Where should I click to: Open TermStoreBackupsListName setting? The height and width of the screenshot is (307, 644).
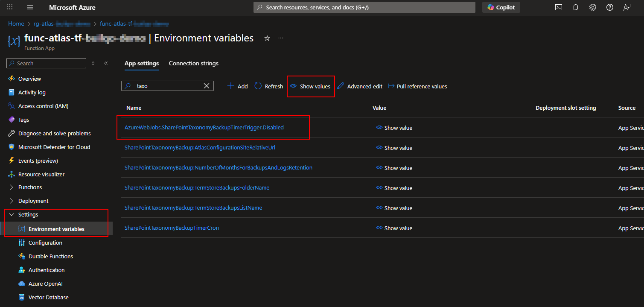[193, 208]
